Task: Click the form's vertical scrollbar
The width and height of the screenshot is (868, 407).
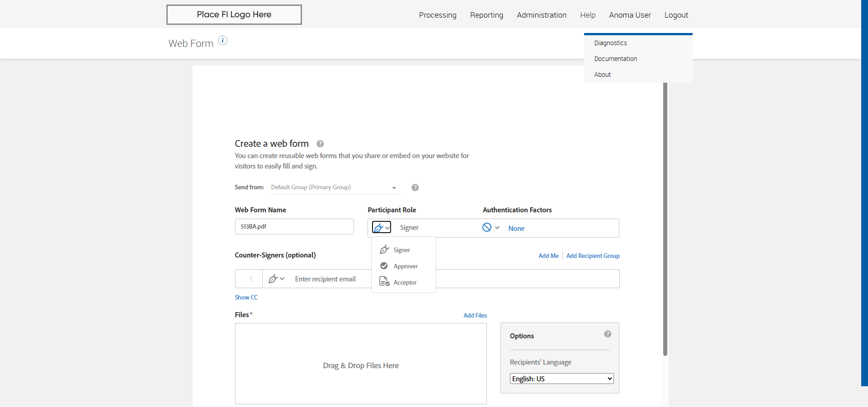Action: pos(665,217)
